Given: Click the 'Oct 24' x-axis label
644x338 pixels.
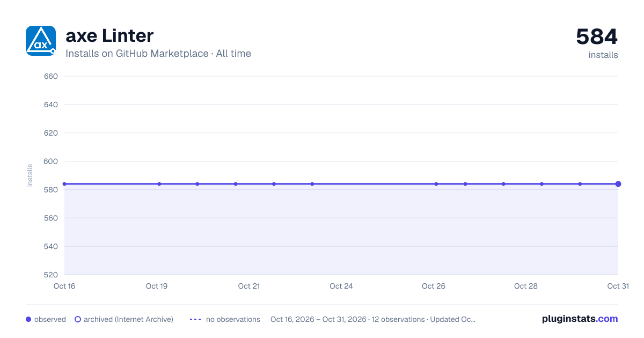Looking at the screenshot, I should (x=341, y=286).
